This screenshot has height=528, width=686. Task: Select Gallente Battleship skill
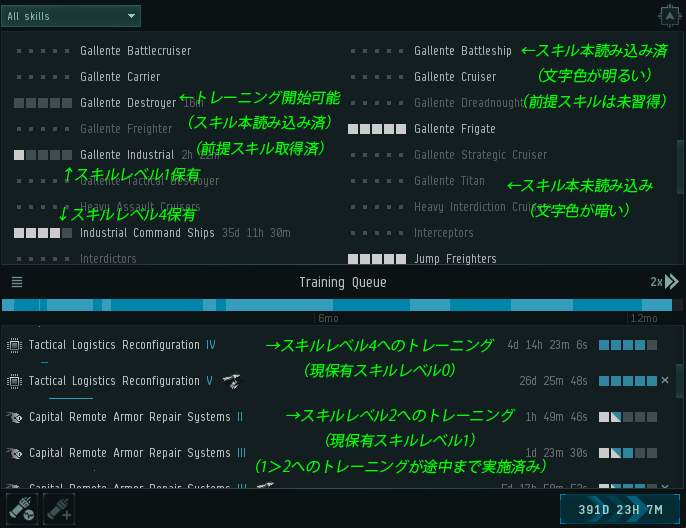(462, 51)
